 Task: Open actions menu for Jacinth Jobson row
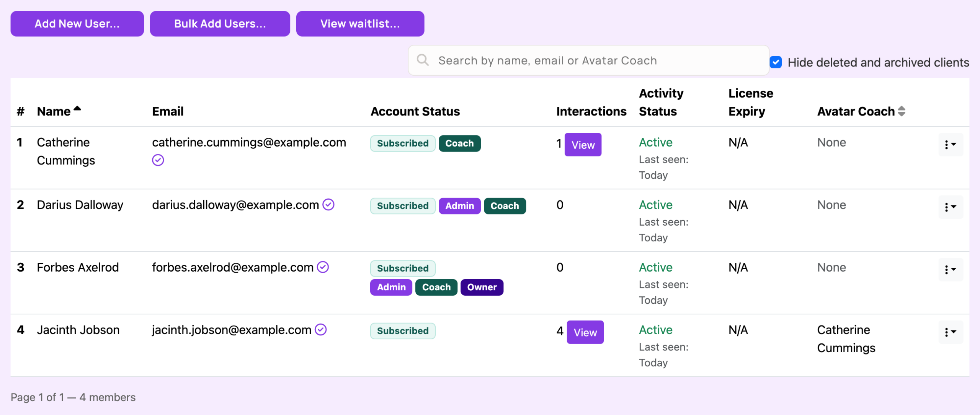coord(951,332)
